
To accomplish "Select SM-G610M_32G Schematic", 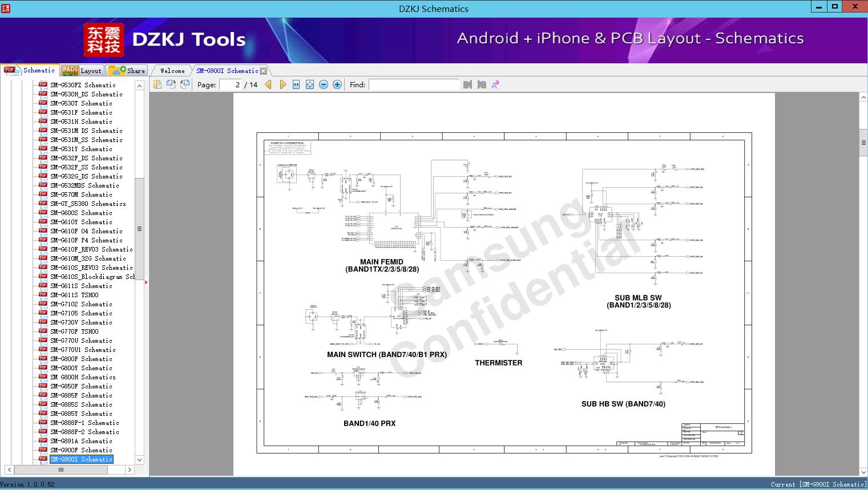I will [88, 258].
